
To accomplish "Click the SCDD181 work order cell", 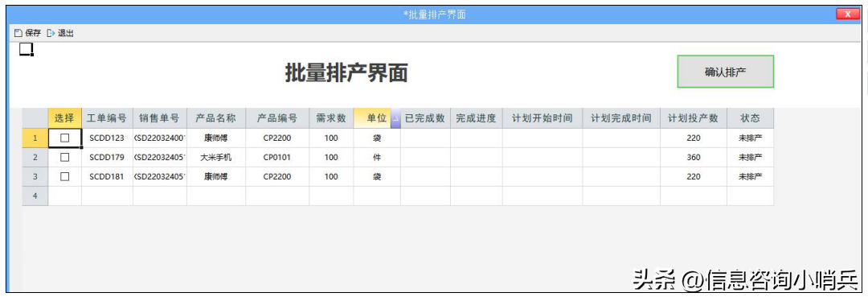I will point(107,176).
